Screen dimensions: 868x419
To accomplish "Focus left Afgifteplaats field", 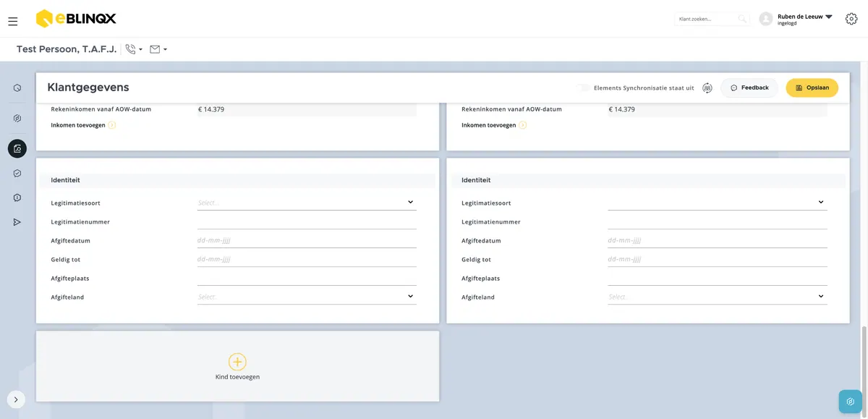I will [307, 278].
